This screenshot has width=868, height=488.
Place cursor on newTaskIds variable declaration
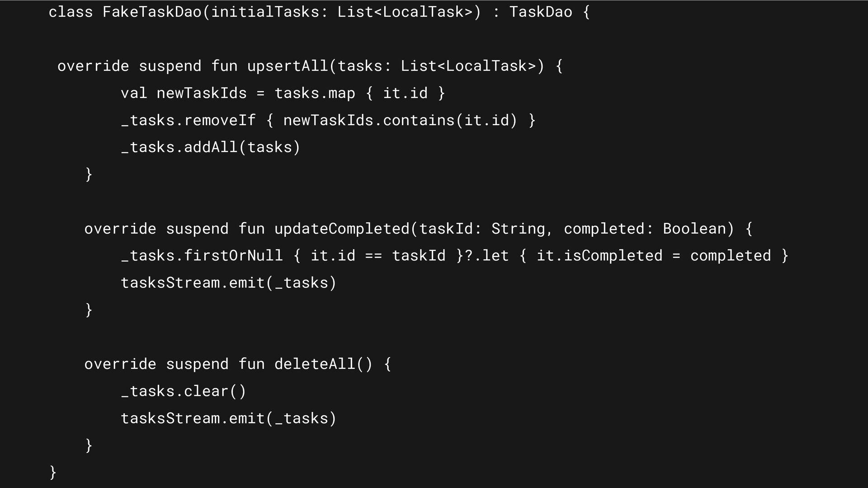[x=202, y=93]
